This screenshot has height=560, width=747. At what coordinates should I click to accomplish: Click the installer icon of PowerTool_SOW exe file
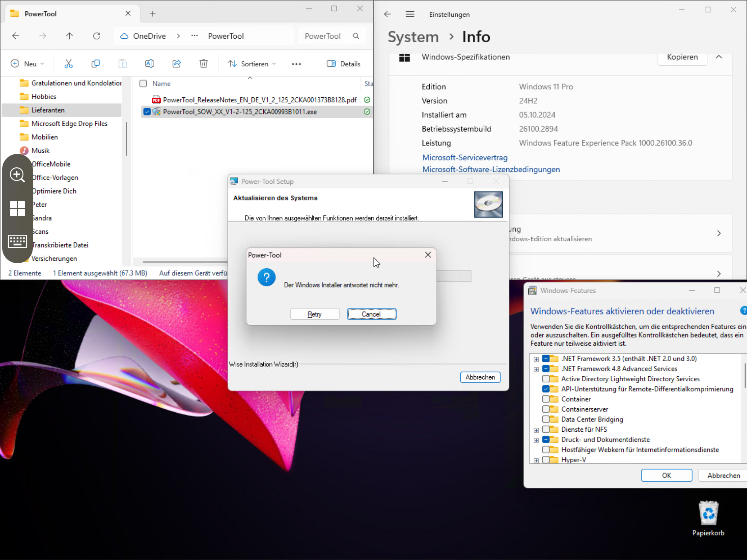click(156, 112)
